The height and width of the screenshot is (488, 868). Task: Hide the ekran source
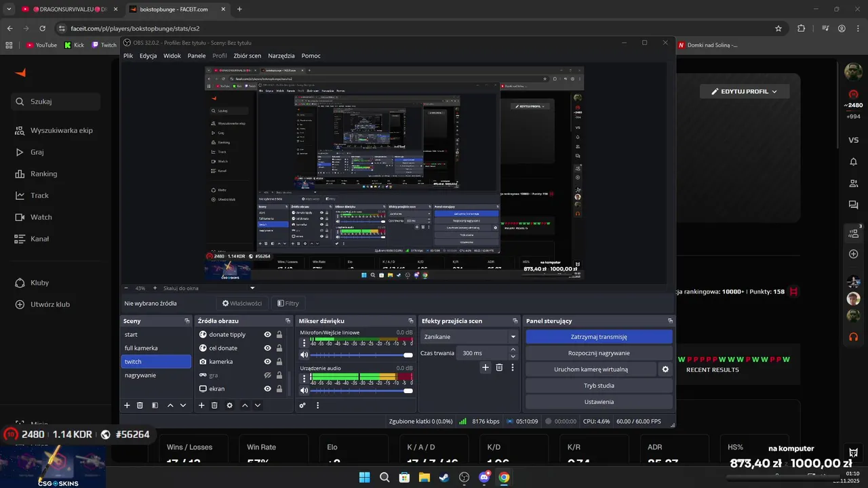pos(268,389)
